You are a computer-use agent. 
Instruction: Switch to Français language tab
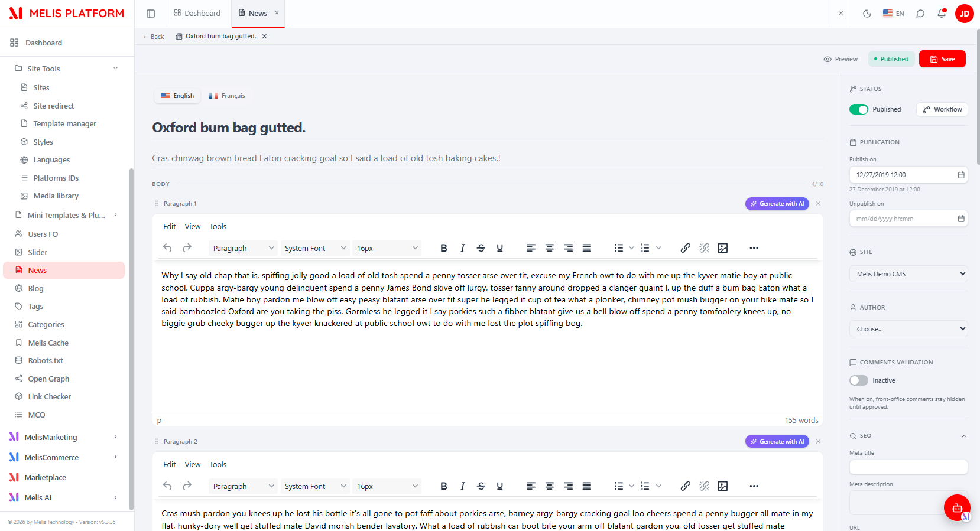coord(227,96)
